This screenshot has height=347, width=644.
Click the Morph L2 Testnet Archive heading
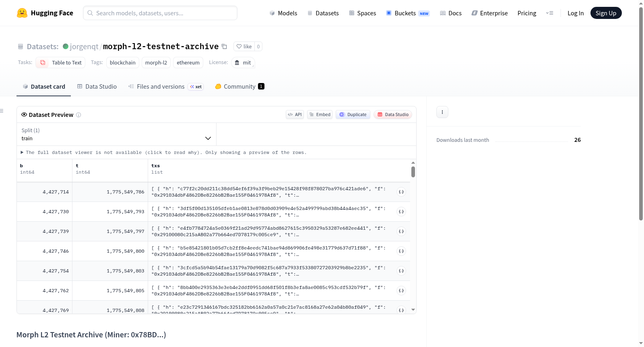tap(91, 335)
